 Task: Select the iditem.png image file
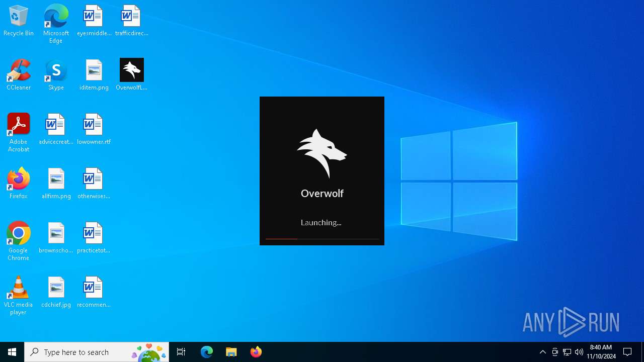pos(94,75)
